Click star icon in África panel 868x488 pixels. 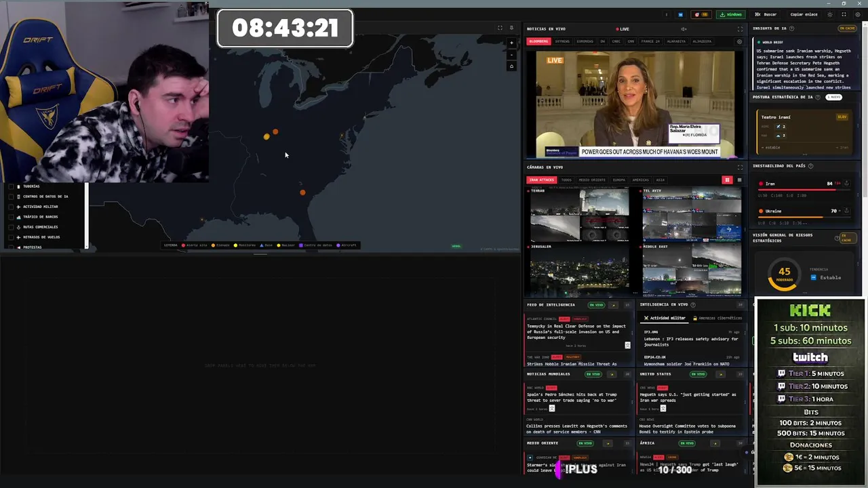click(x=715, y=443)
